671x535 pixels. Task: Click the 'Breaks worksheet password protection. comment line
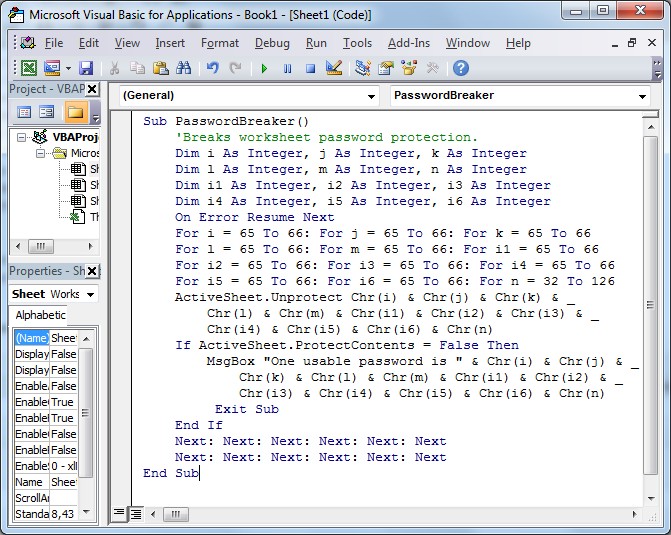326,137
